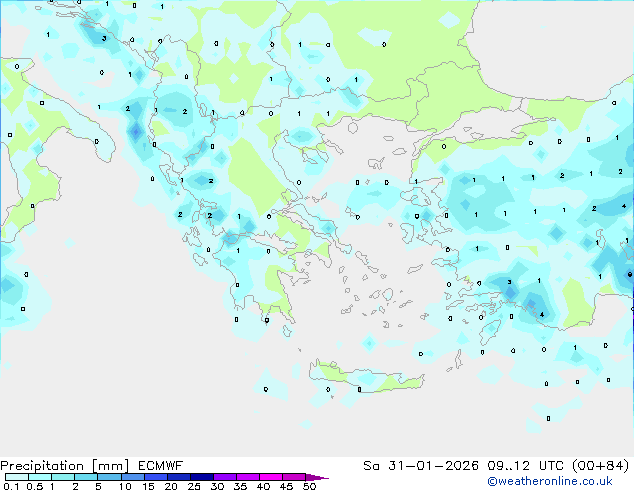
Task: Click the "35" legend scale number
Action: pos(240,486)
